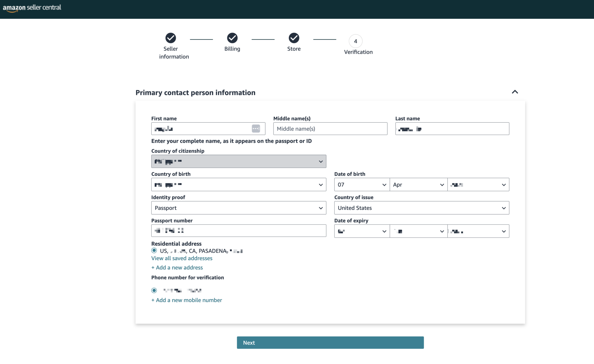Click Add a new address link

(177, 267)
